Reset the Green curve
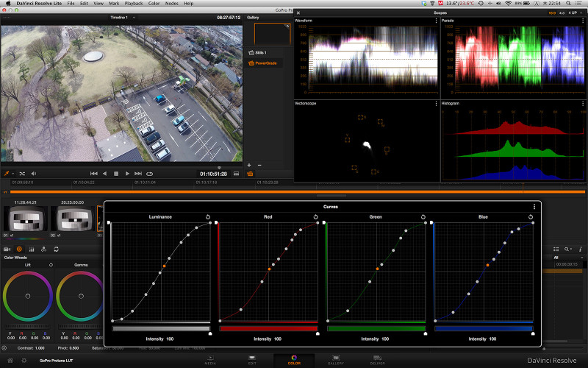Image resolution: width=588 pixels, height=368 pixels. tap(423, 217)
